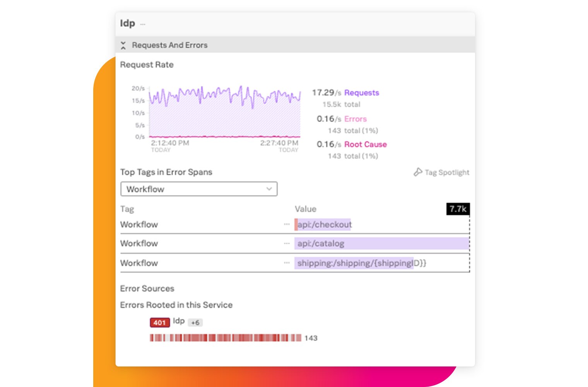Image resolution: width=588 pixels, height=387 pixels.
Task: Click the Root Cause legend label
Action: [x=365, y=144]
